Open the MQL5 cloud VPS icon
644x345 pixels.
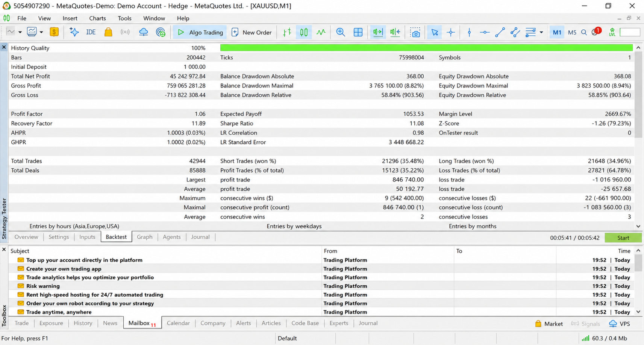coord(144,32)
